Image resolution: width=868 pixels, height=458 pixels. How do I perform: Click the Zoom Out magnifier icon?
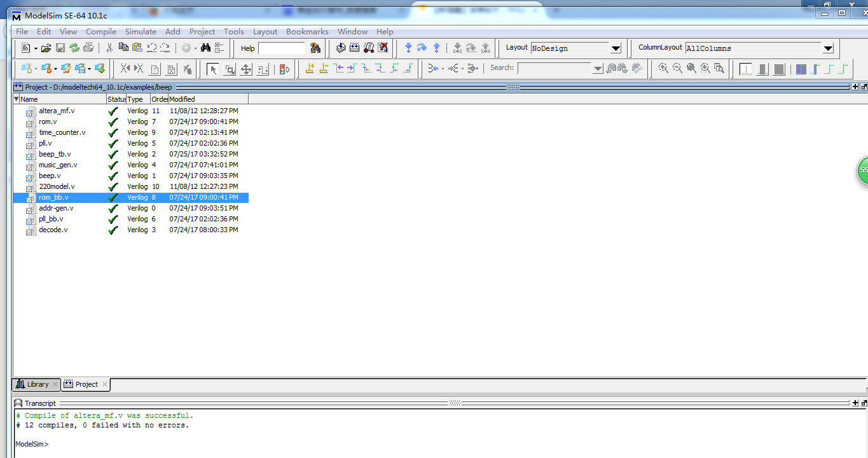pyautogui.click(x=677, y=69)
